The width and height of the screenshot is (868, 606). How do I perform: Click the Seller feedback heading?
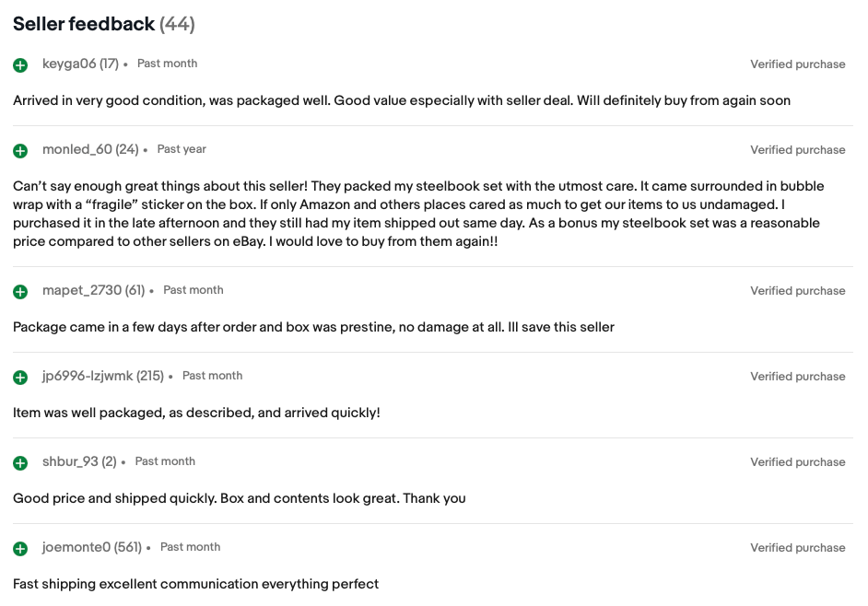coord(84,24)
